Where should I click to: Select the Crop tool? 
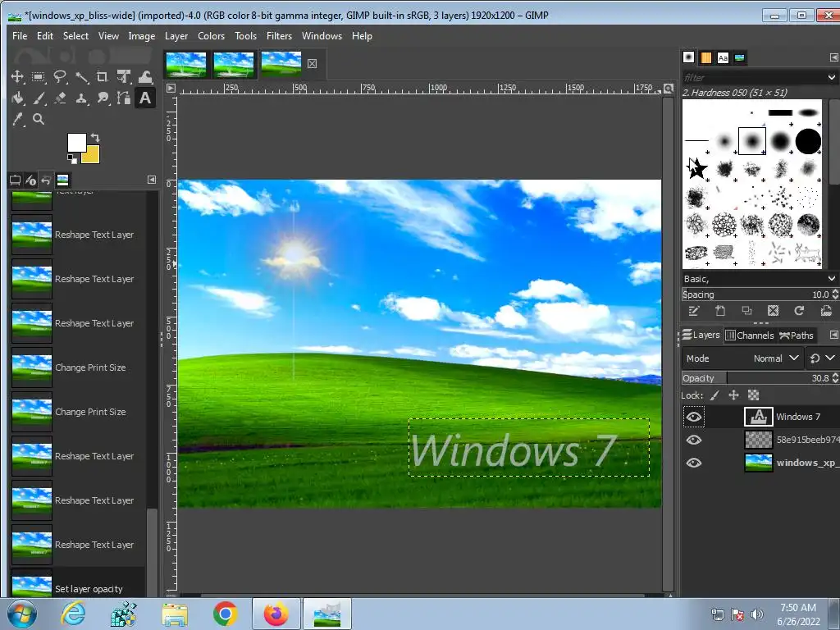pos(103,76)
